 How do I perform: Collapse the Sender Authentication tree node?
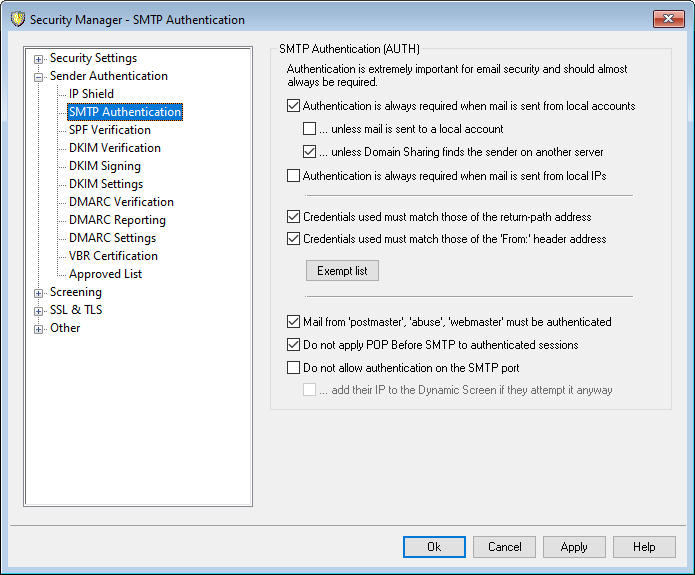pos(39,76)
